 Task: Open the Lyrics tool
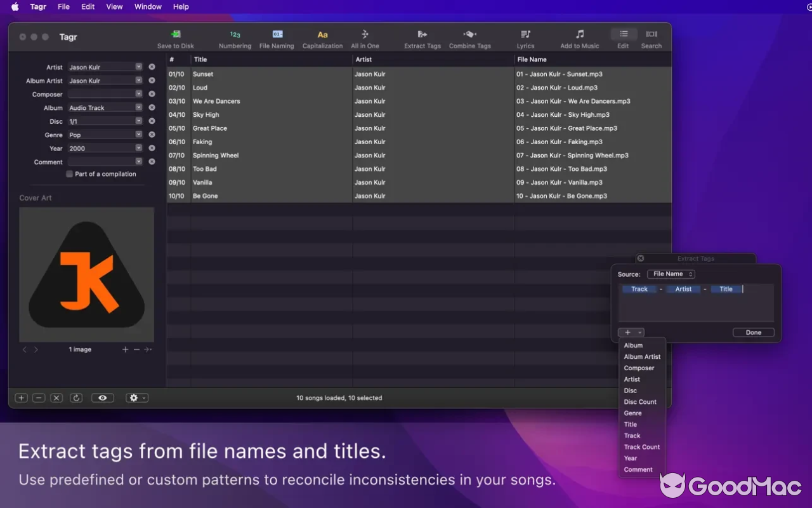pyautogui.click(x=525, y=34)
